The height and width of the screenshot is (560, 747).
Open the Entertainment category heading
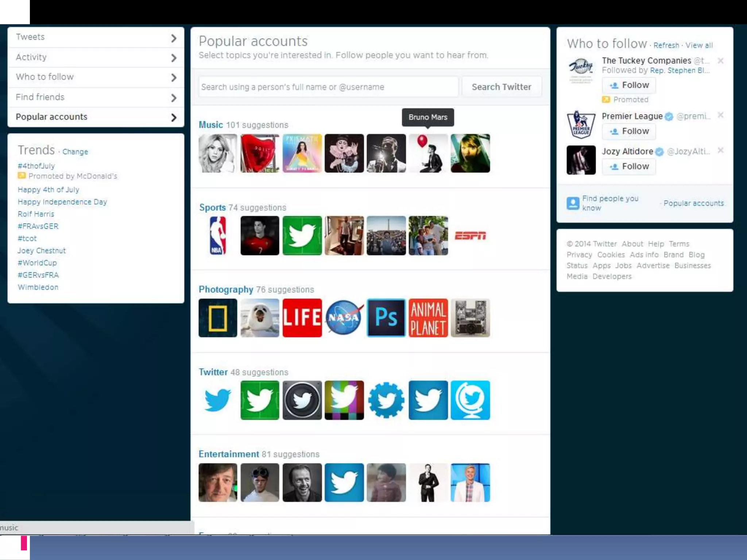tap(229, 454)
